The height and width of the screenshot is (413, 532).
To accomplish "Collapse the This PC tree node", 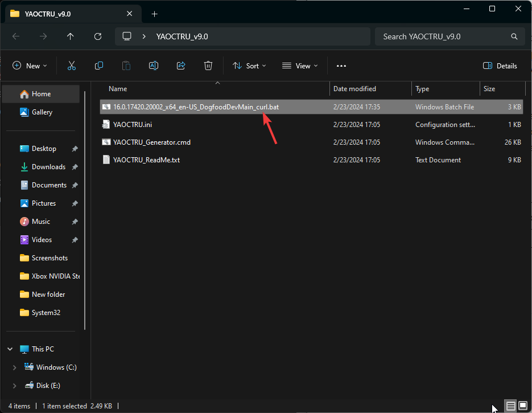I will 11,349.
